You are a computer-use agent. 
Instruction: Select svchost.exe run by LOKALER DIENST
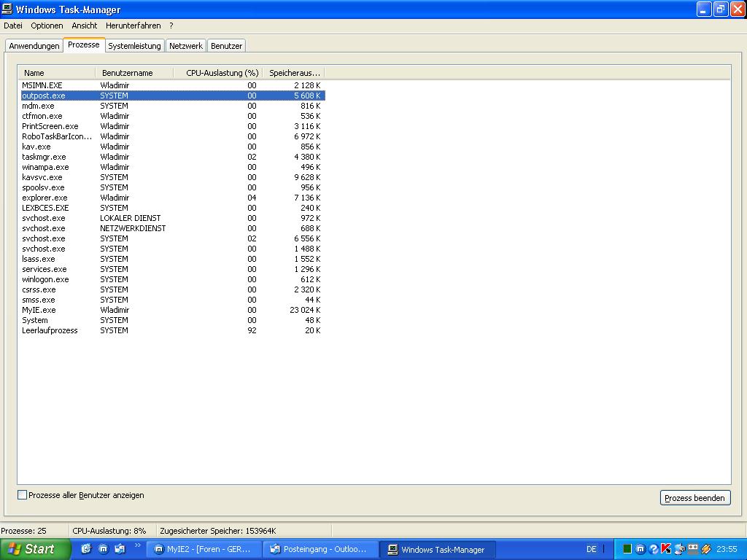pyautogui.click(x=172, y=218)
